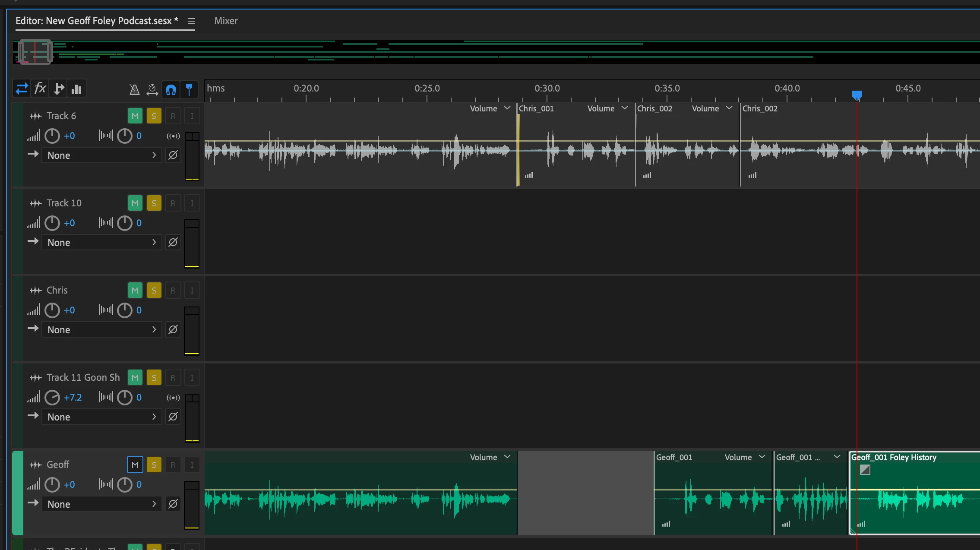Open the Sends view icon
Screen dimensions: 980x550
click(59, 89)
